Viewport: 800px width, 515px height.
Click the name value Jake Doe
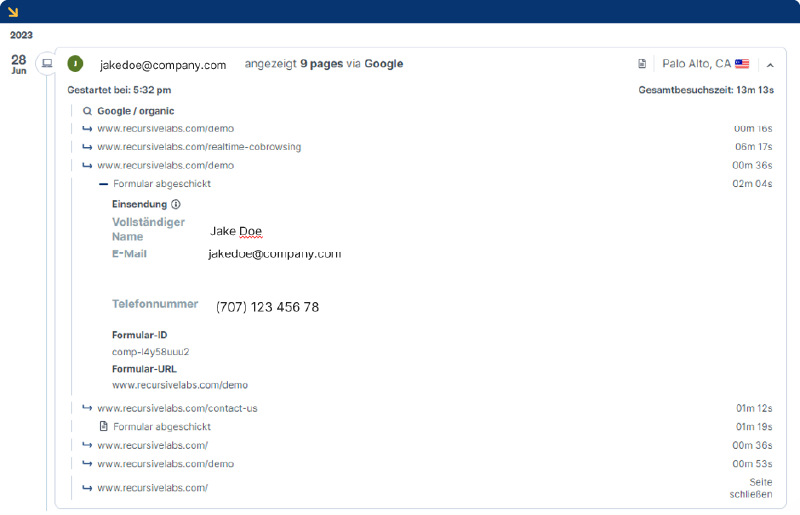(x=236, y=231)
